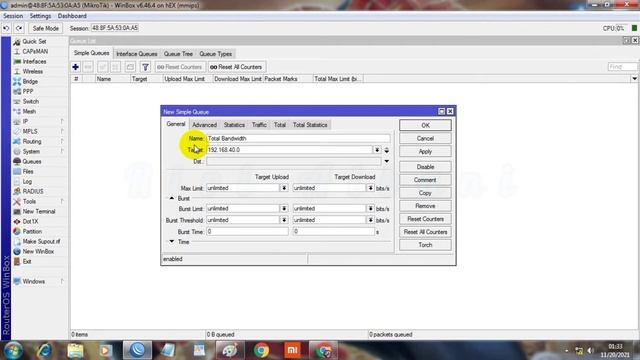Image resolution: width=640 pixels, height=360 pixels.
Task: Open the Queue Types tab
Action: [x=216, y=54]
